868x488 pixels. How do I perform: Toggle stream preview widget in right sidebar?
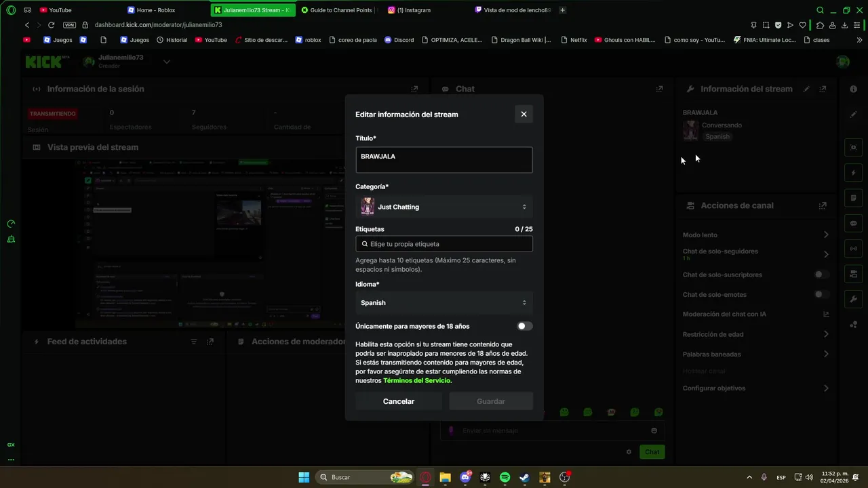[x=853, y=147]
